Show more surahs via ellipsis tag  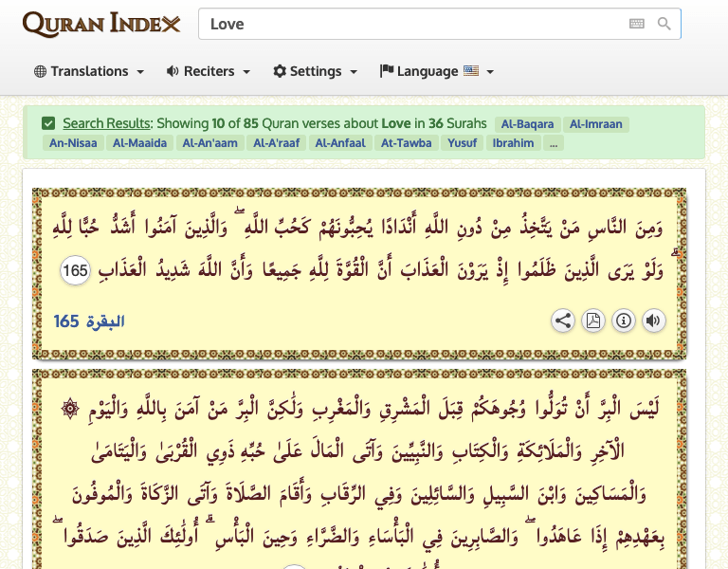(554, 143)
